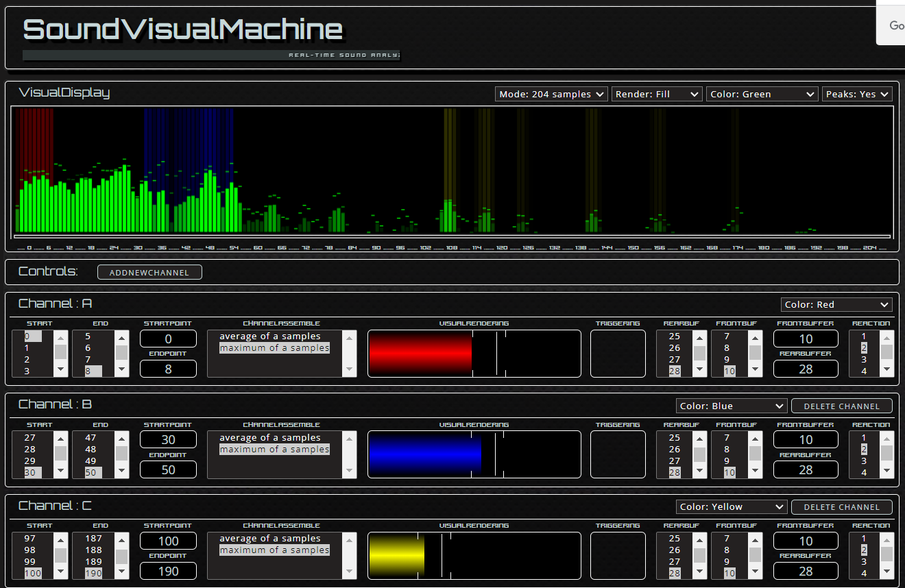This screenshot has width=905, height=588.
Task: Select 4 in Channel B REACTION list
Action: pos(865,473)
